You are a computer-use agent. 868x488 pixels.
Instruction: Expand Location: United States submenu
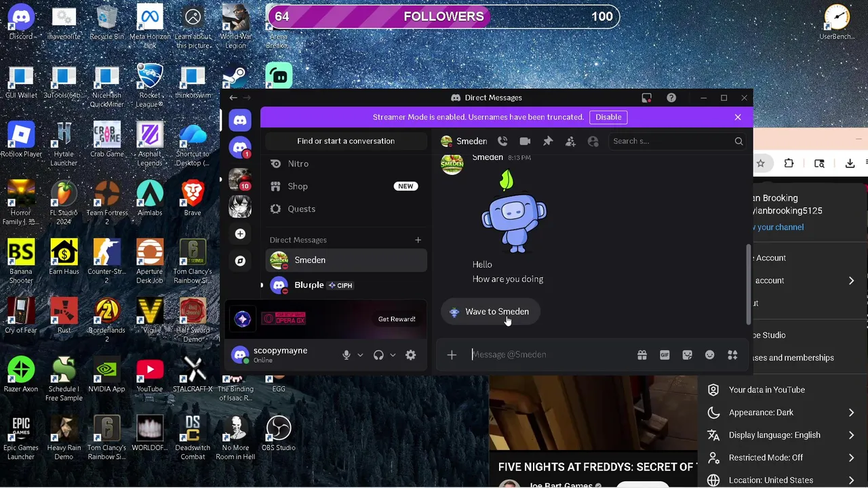point(851,480)
